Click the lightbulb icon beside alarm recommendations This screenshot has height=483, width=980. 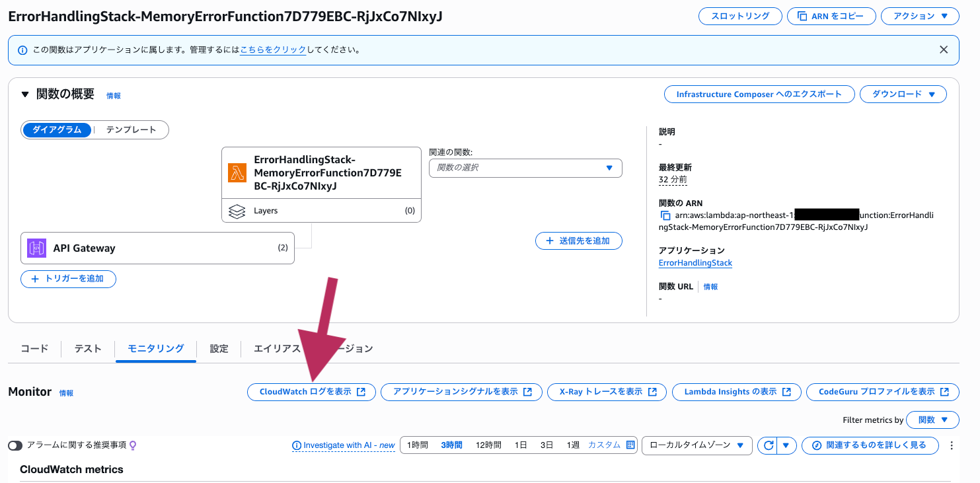[133, 445]
